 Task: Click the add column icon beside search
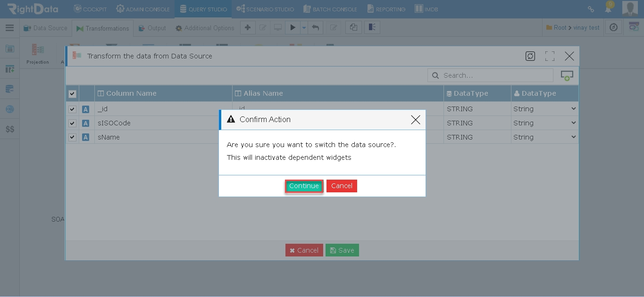[567, 75]
